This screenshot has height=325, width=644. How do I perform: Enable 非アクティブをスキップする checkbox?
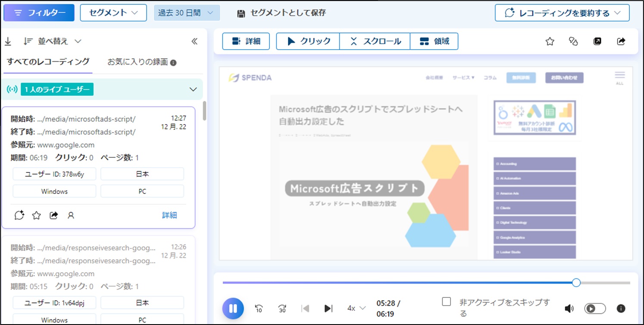(x=447, y=302)
